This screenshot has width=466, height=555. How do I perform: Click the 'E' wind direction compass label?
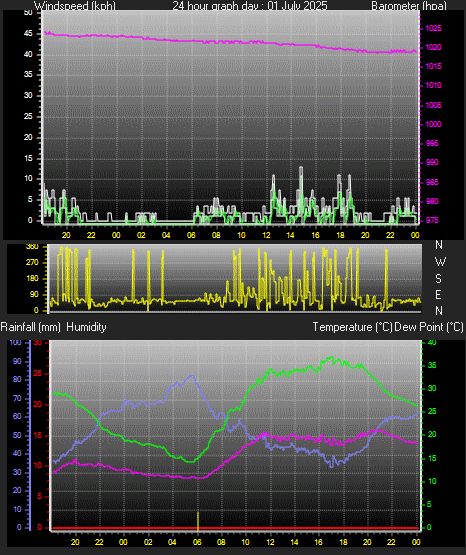(439, 294)
